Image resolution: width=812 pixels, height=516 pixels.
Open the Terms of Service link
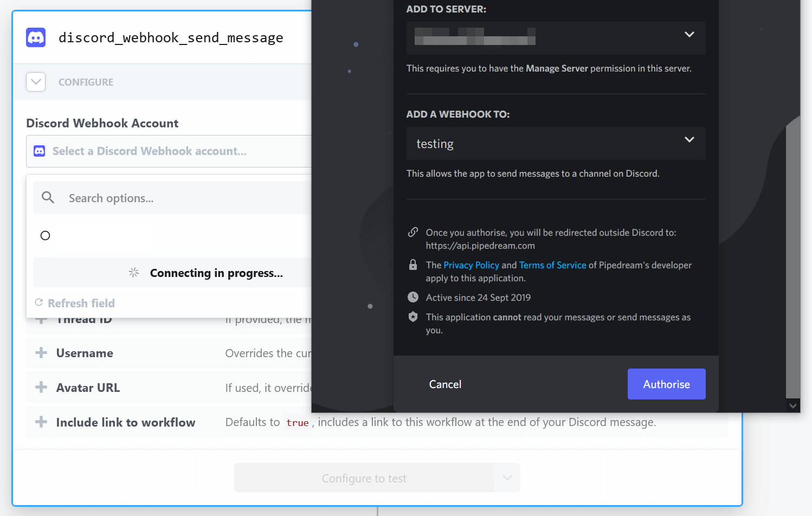click(552, 265)
